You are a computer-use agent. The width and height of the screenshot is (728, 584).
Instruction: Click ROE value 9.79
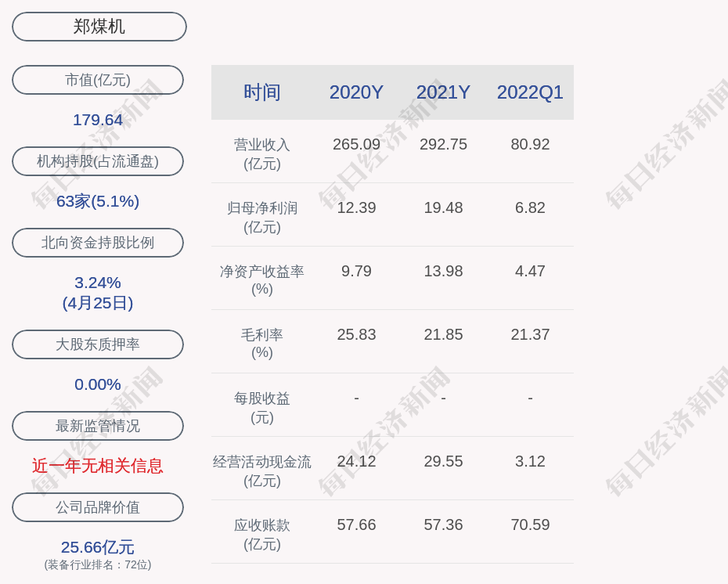[x=357, y=271]
